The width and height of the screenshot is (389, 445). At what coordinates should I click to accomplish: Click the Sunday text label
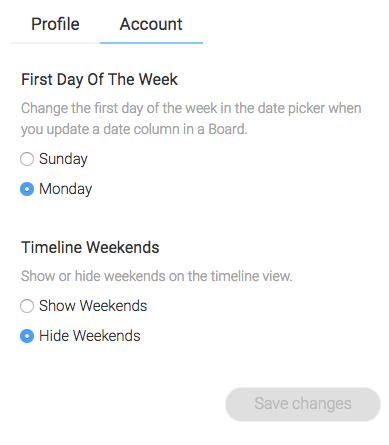click(63, 159)
